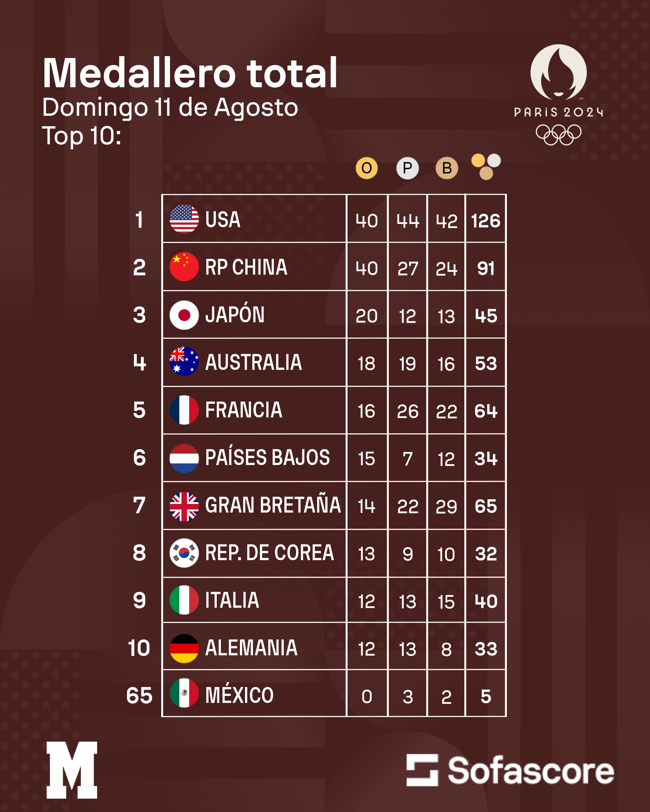Image resolution: width=650 pixels, height=812 pixels.
Task: Click the Great Britain flag icon
Action: [184, 506]
